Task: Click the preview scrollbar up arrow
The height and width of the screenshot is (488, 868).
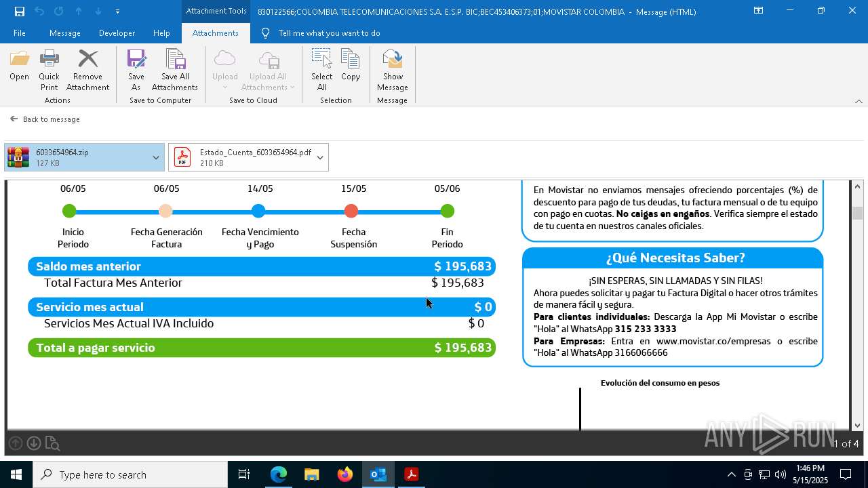Action: click(x=858, y=186)
